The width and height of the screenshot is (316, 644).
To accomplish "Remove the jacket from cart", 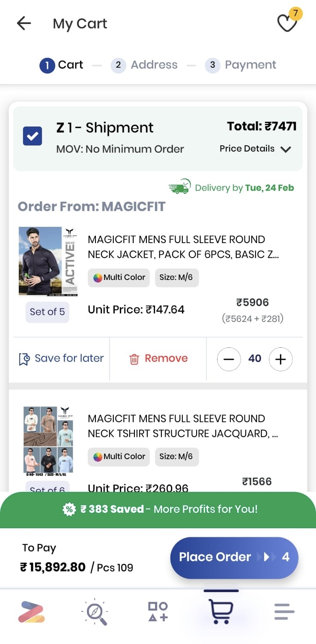I will (158, 358).
